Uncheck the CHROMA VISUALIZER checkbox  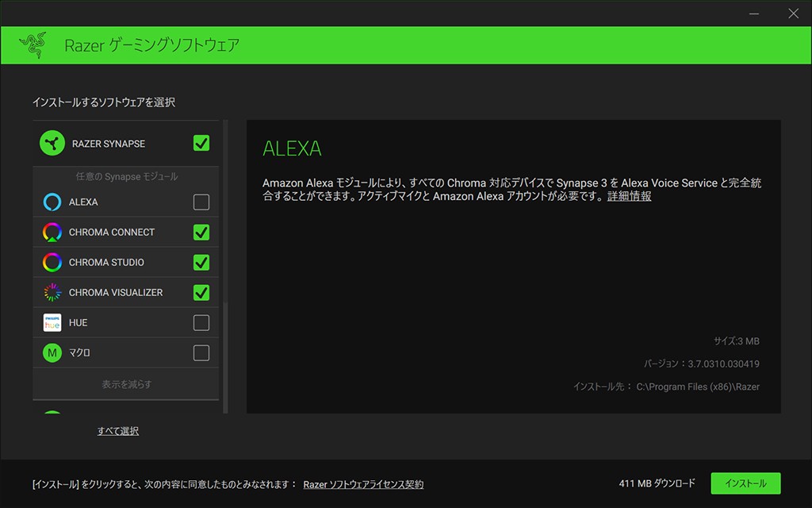pyautogui.click(x=201, y=292)
